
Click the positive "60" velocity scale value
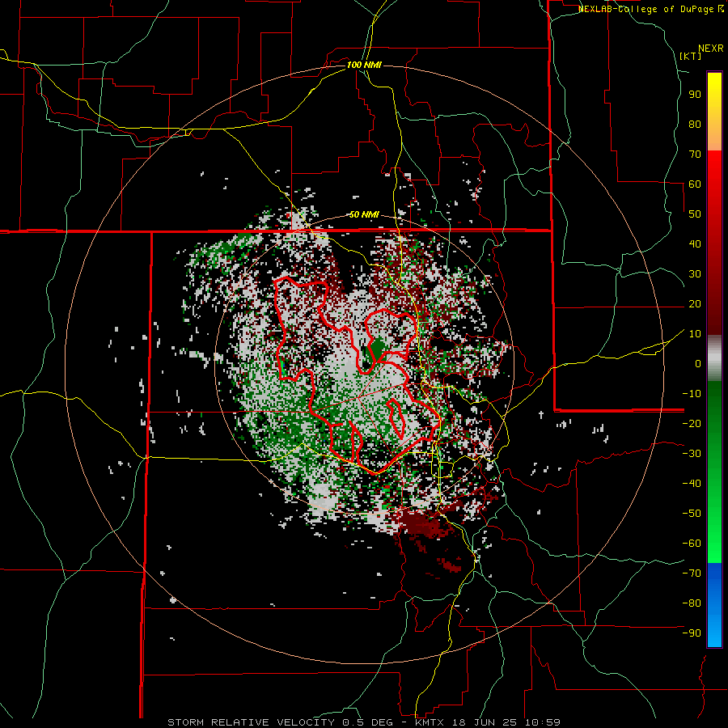pos(695,184)
